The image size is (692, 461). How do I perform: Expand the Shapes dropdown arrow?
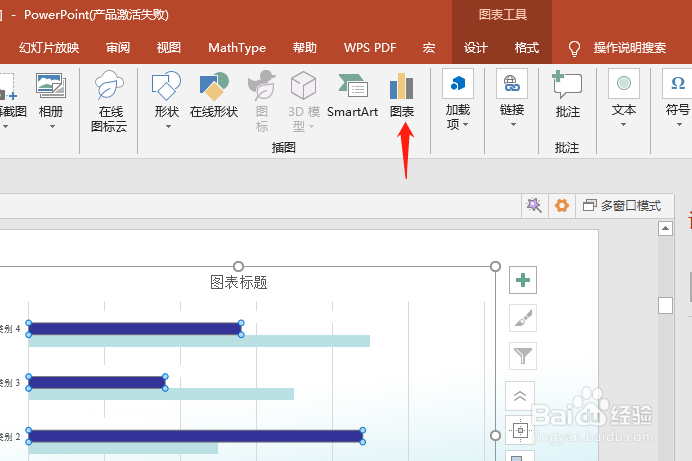(x=168, y=127)
